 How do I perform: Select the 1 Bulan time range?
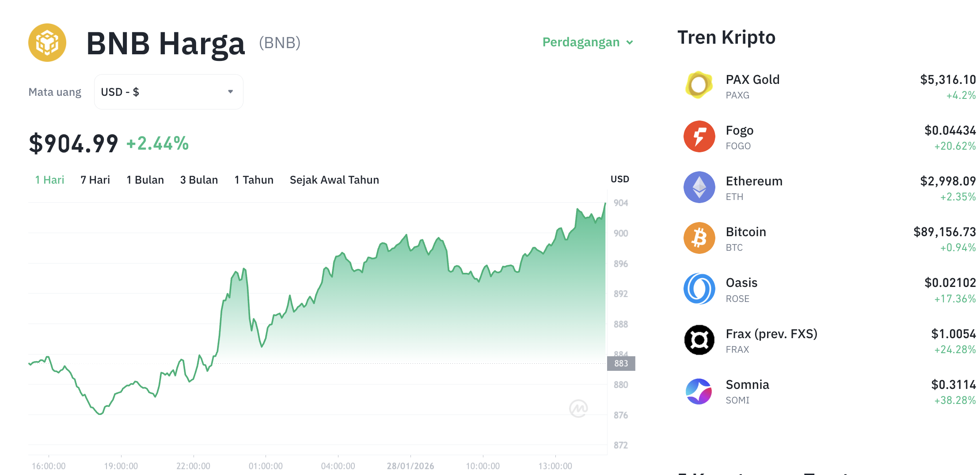(145, 180)
